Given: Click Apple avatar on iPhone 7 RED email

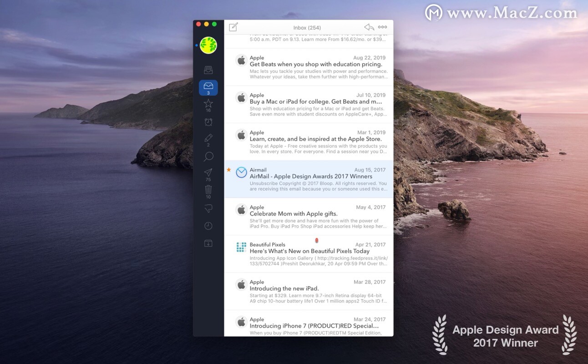Looking at the screenshot, I should pyautogui.click(x=241, y=322).
